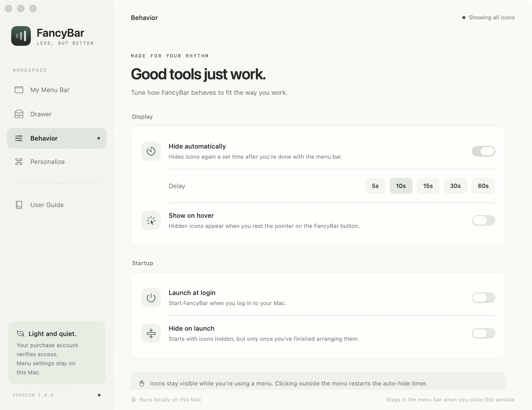This screenshot has width=532, height=410.
Task: Click the Hide automatically title text
Action: (197, 146)
